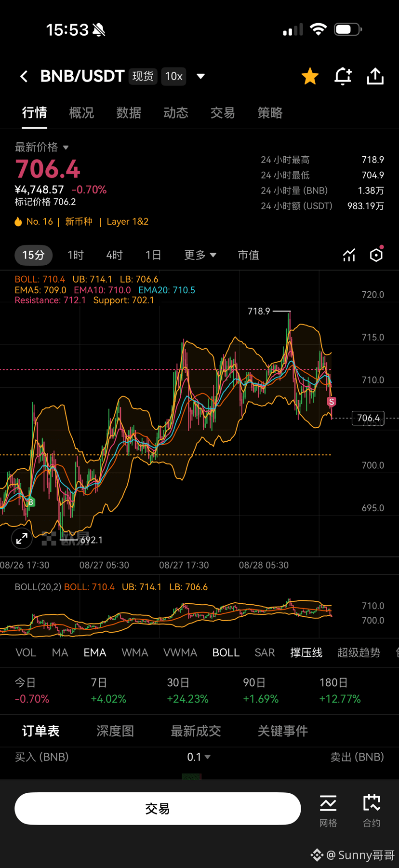This screenshot has height=868, width=399.
Task: Toggle the BOLL indicator
Action: [226, 652]
